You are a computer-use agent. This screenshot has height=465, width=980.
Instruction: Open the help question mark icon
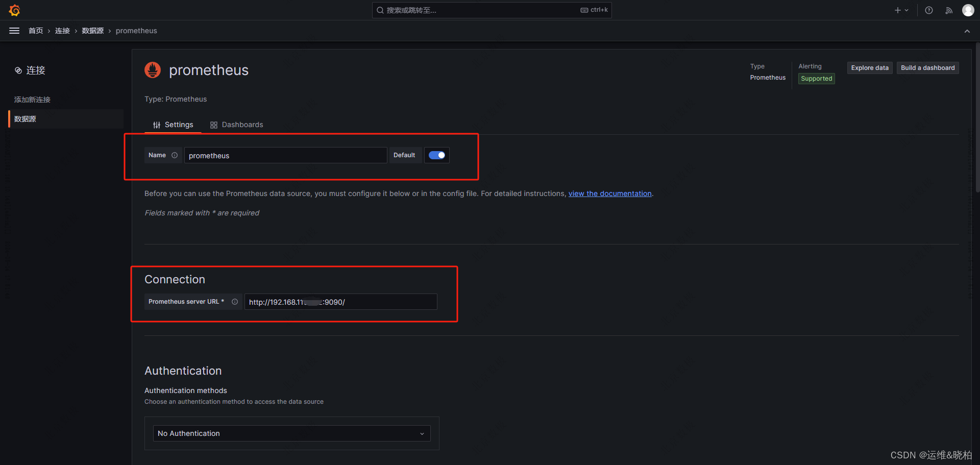coord(929,10)
